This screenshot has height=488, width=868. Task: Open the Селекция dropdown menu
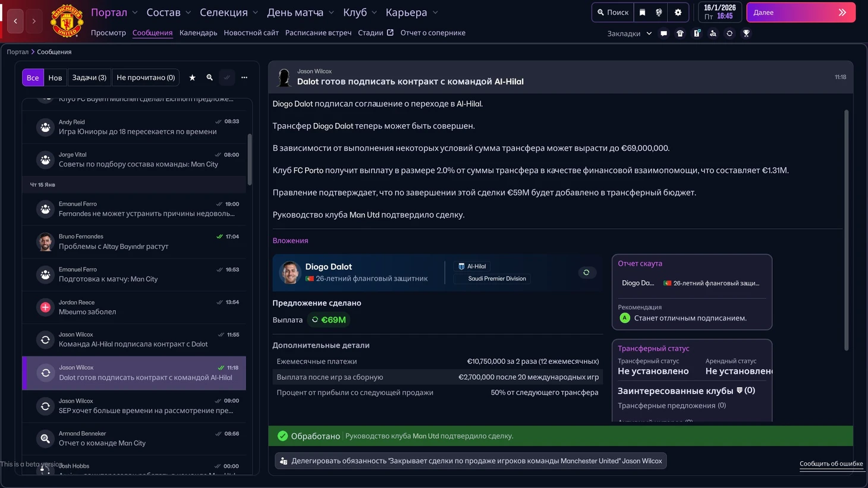click(229, 12)
